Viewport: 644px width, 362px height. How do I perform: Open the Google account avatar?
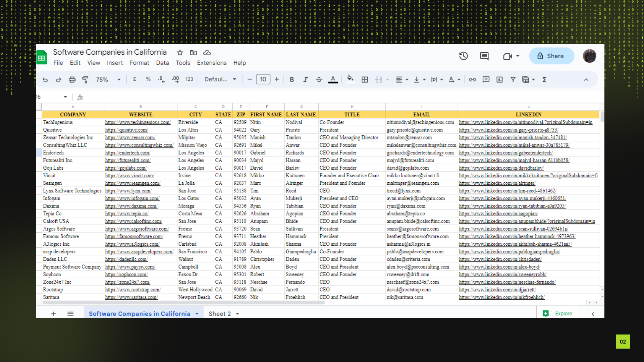589,56
